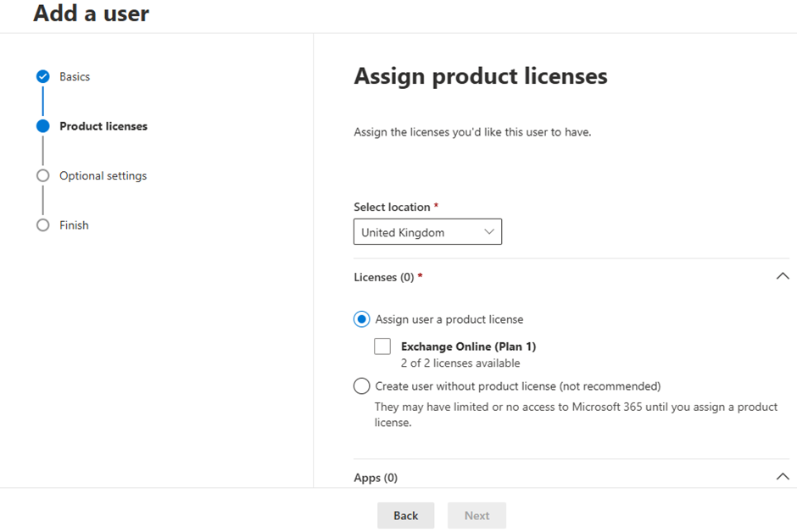Click the Apps (0) section header

376,478
